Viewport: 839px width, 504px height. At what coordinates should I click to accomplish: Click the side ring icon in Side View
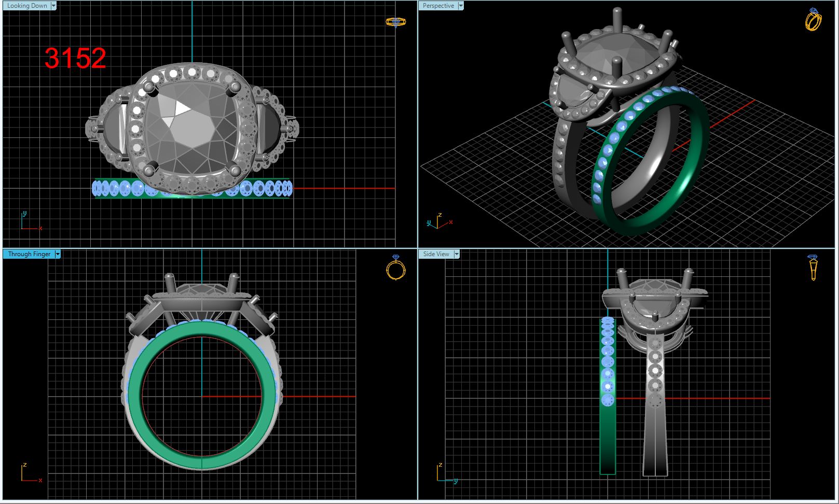[x=813, y=268]
